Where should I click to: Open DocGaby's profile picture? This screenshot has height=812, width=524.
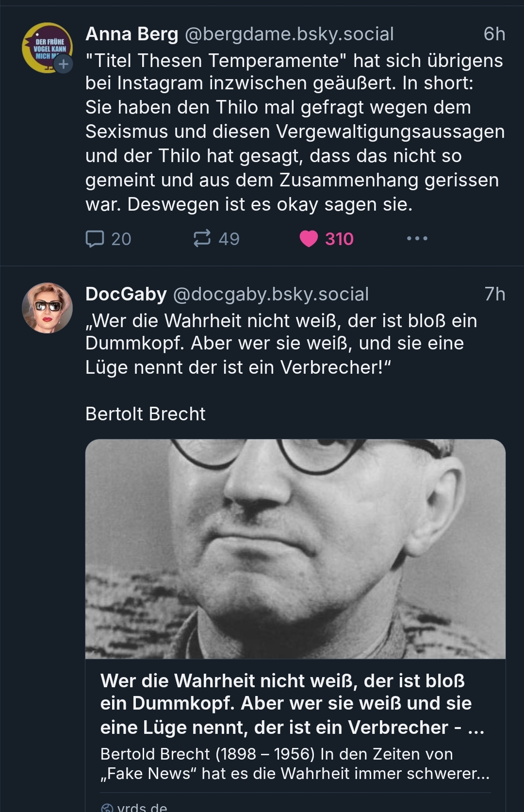click(x=47, y=308)
